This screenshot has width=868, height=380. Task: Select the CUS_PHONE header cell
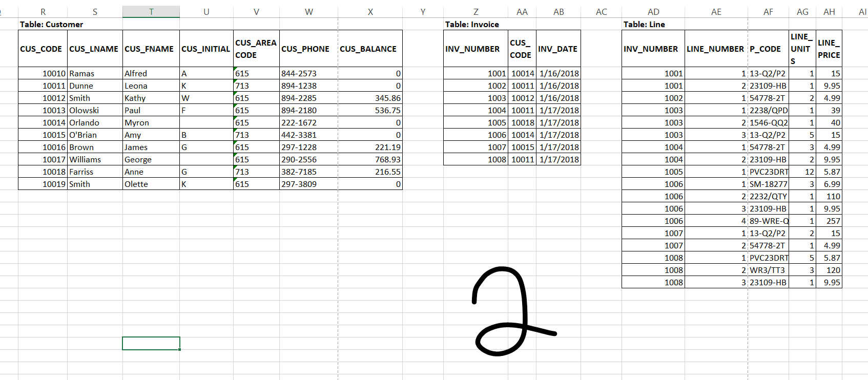click(x=308, y=49)
